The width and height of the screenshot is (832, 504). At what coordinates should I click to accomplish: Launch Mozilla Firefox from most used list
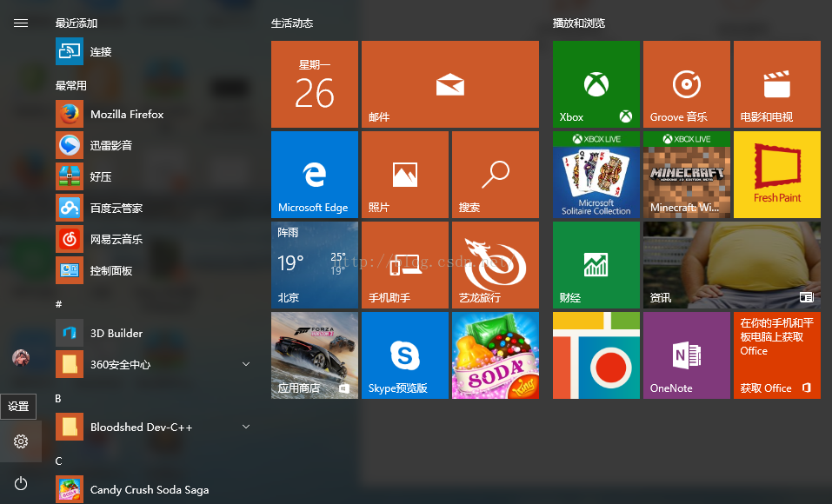click(x=154, y=114)
